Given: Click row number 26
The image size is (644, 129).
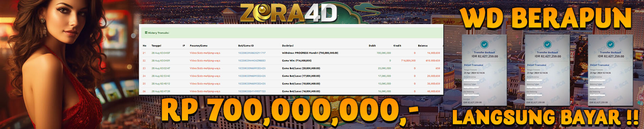Looking at the screenshot, I should pyautogui.click(x=144, y=91).
